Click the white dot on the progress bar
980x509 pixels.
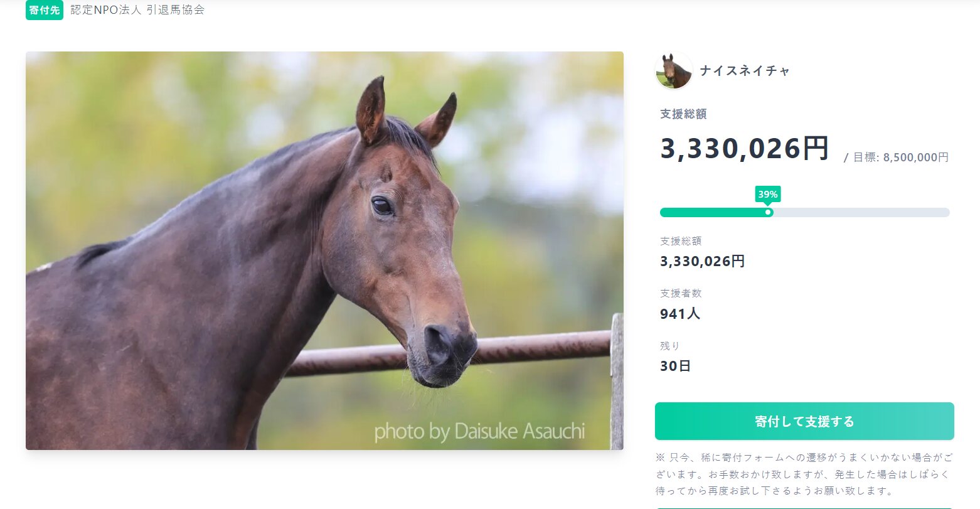pyautogui.click(x=768, y=212)
